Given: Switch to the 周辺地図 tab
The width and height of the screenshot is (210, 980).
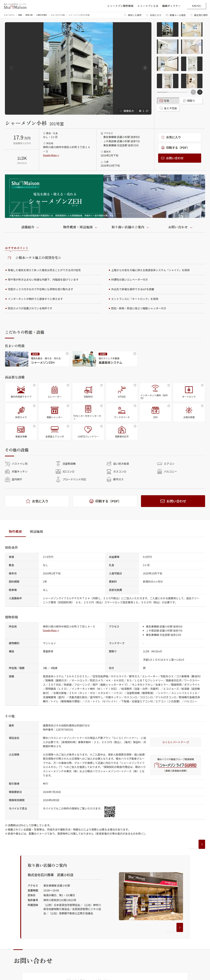Looking at the screenshot, I should click(x=36, y=531).
